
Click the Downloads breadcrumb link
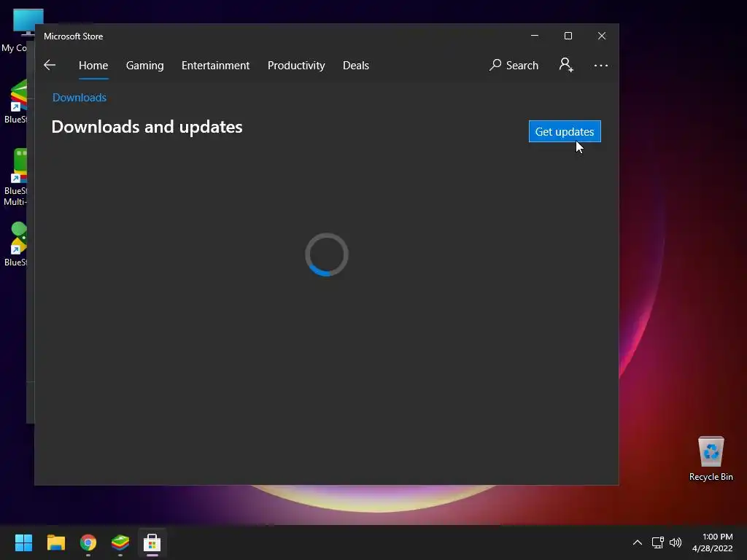(79, 97)
